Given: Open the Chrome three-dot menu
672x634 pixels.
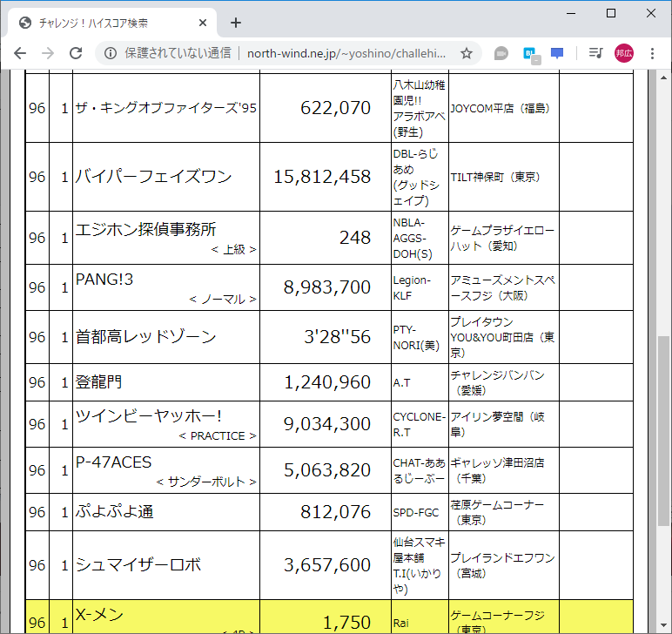Looking at the screenshot, I should point(652,53).
